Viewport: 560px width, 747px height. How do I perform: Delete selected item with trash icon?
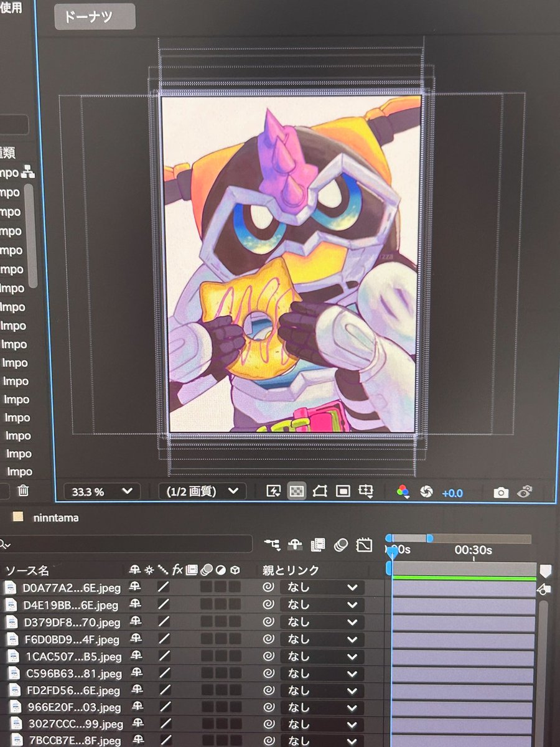click(23, 490)
